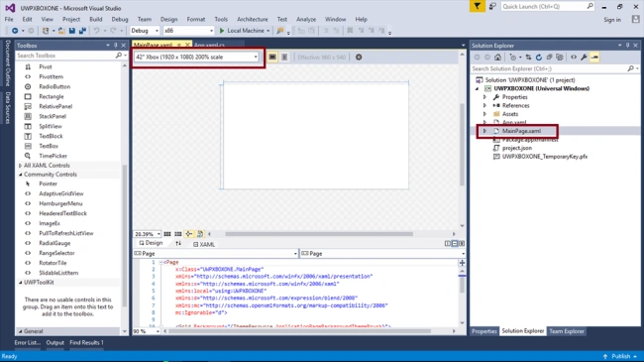Click the Open File folder icon
Viewport: 644px width, 362px height.
pos(61,31)
